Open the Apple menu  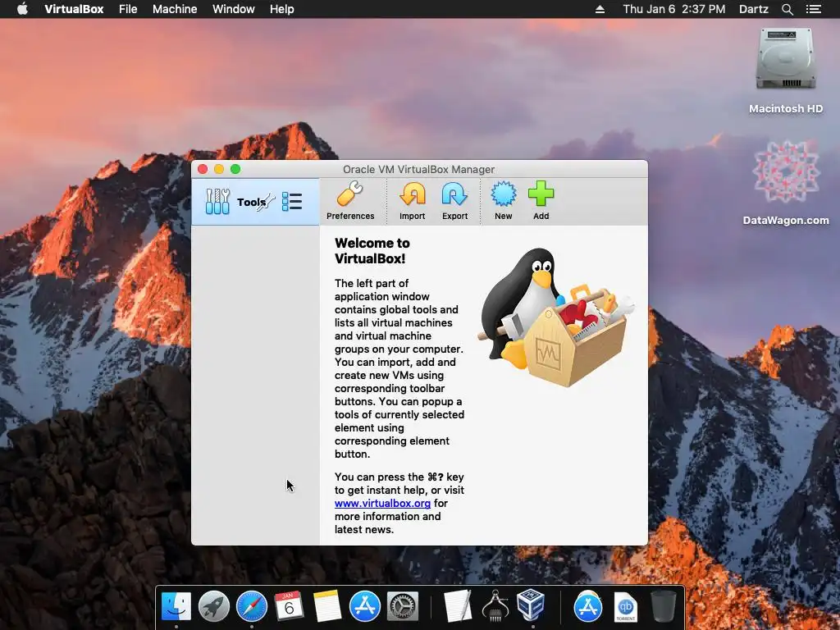[x=22, y=9]
